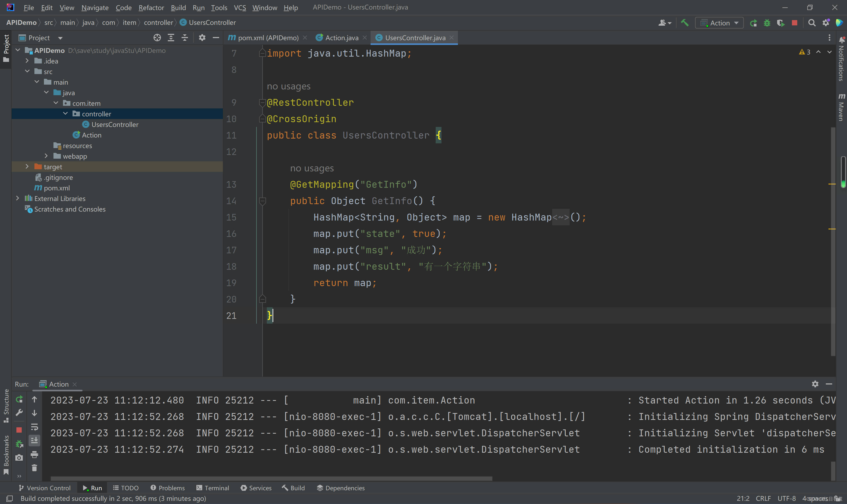Toggle Maven tool window on right sidebar
This screenshot has height=504, width=847.
click(x=841, y=107)
